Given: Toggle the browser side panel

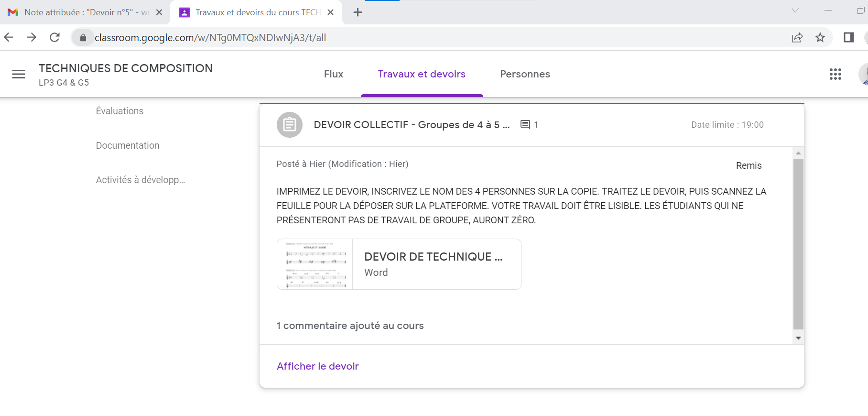Looking at the screenshot, I should point(848,38).
